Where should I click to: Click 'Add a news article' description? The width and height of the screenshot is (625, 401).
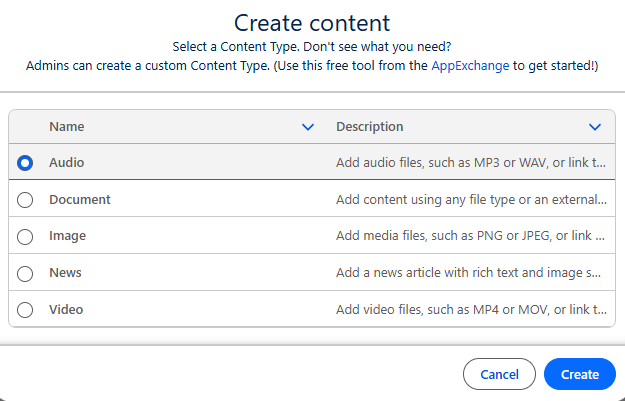(x=468, y=273)
